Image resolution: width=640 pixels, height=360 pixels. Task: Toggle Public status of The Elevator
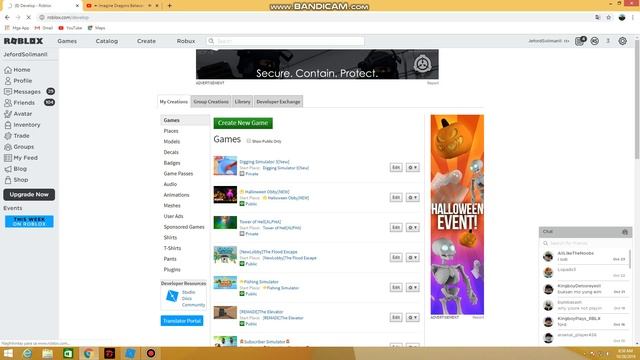[x=242, y=324]
